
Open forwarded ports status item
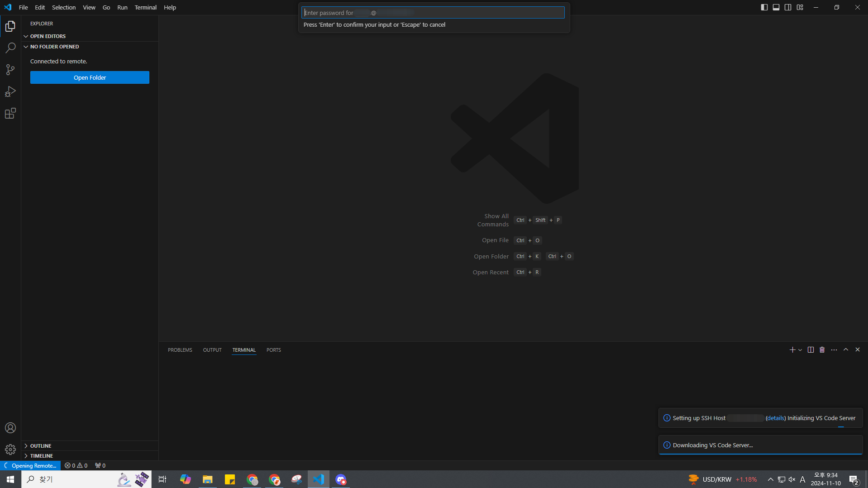tap(100, 465)
